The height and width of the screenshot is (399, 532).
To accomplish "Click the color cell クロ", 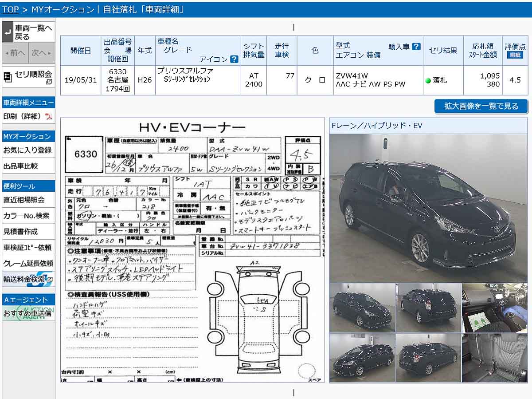I will (x=315, y=80).
